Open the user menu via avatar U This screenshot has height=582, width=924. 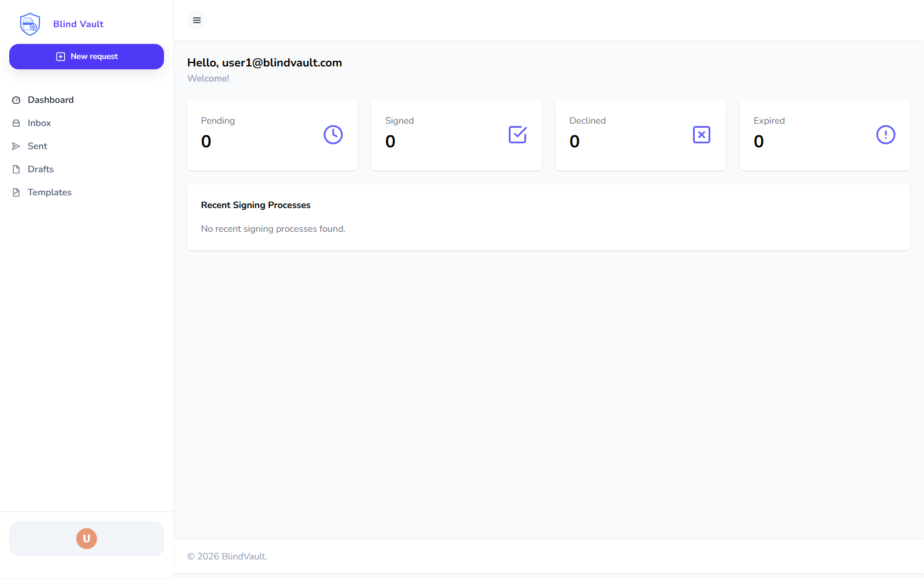pos(87,539)
